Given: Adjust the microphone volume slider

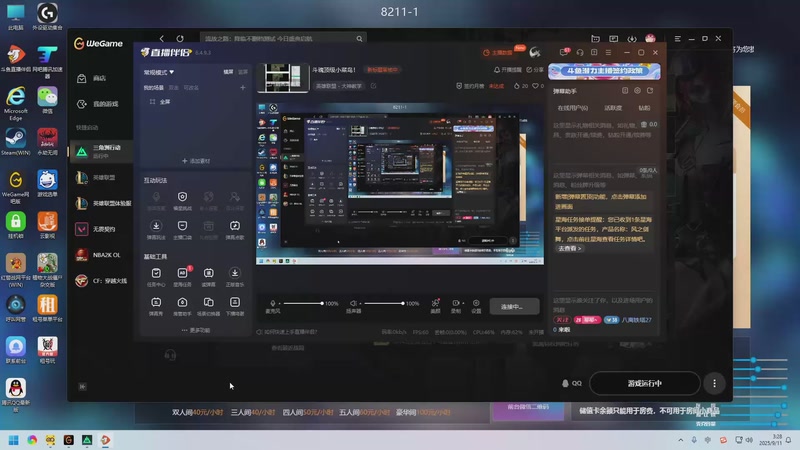Looking at the screenshot, I should [x=303, y=303].
